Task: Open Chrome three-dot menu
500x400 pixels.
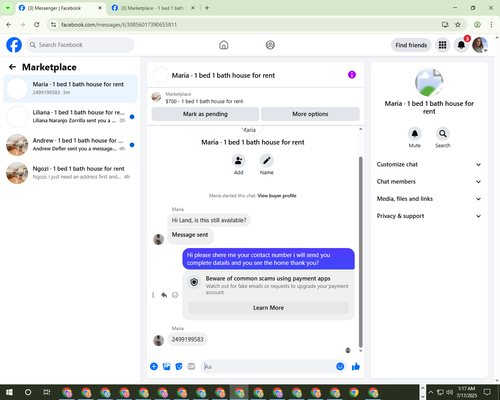Action: click(x=491, y=25)
